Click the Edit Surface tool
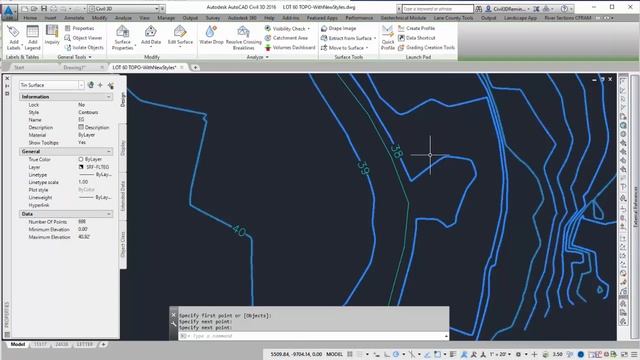The height and width of the screenshot is (360, 640). [x=180, y=35]
